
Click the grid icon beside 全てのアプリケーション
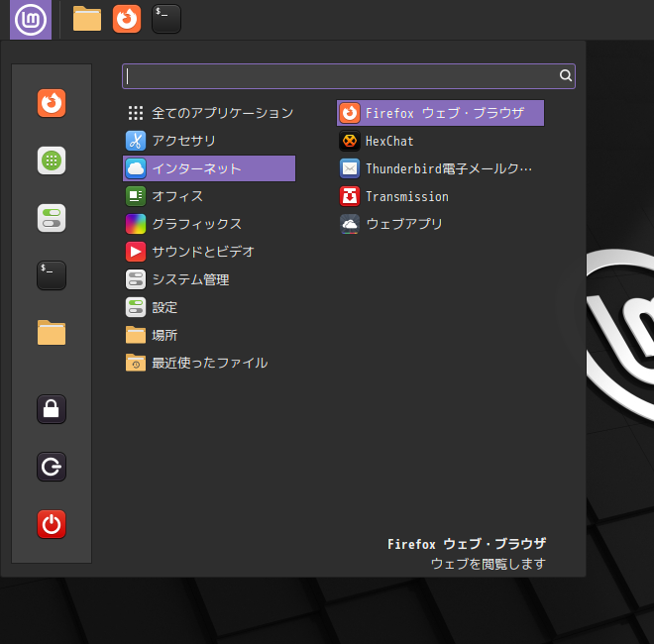136,113
